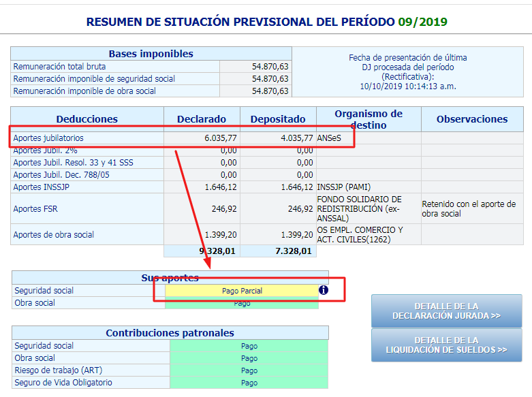Open Detalle de la Declaración Jurada
Screen dimensions: 532x397
(x=446, y=311)
